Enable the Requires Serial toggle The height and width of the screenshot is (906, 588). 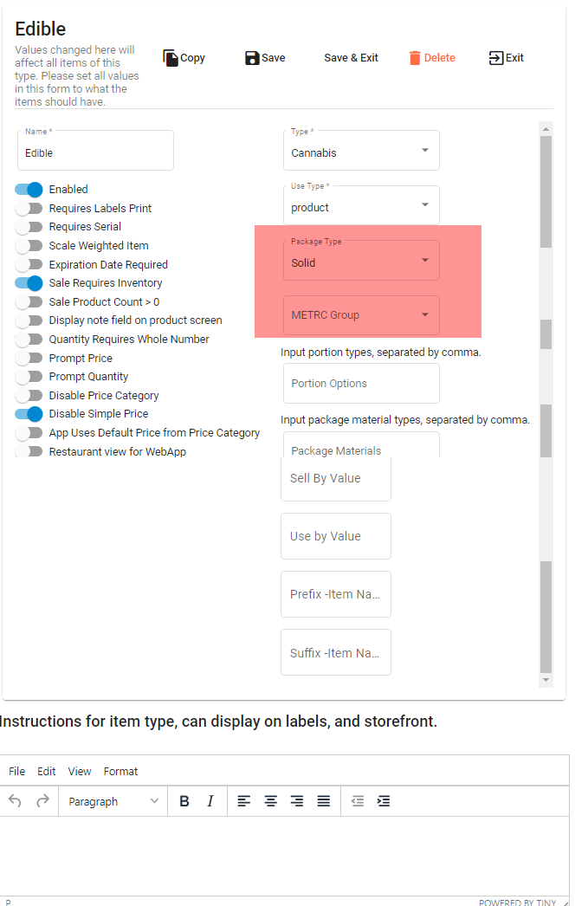point(29,227)
